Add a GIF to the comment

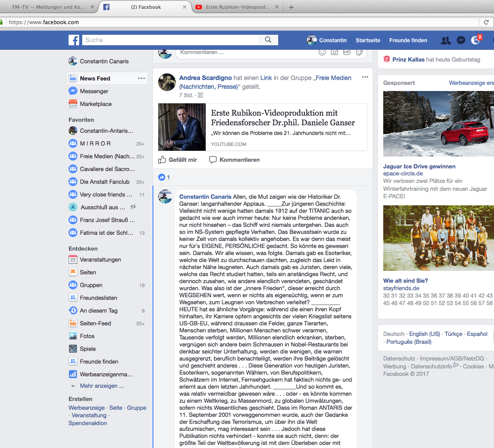(347, 52)
